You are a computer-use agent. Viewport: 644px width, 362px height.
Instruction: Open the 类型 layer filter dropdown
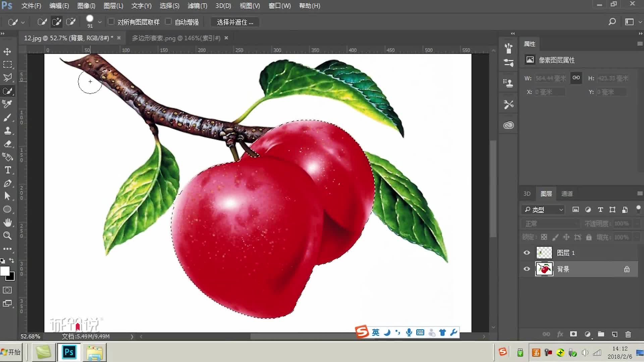pyautogui.click(x=543, y=209)
